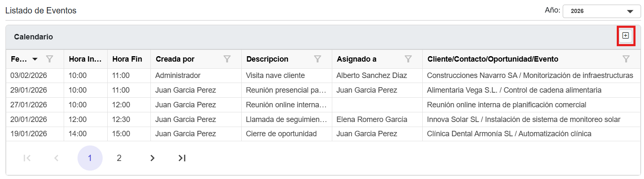
Task: Toggle the Fecha column sort arrow
Action: tap(35, 59)
